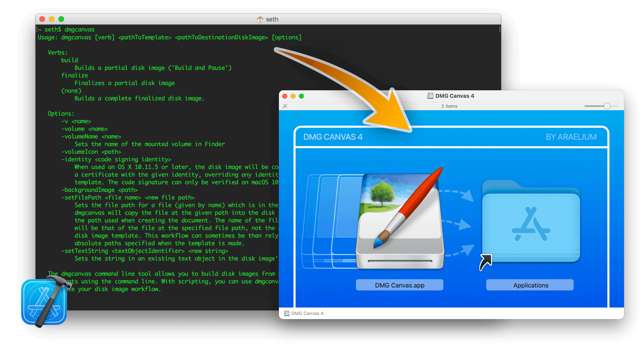Image resolution: width=644 pixels, height=347 pixels.
Task: Minimize the DMG Canvas 4 Finder window
Action: point(293,96)
